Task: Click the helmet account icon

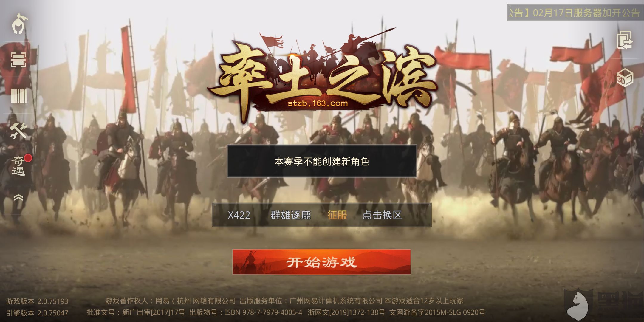Action: [x=19, y=24]
